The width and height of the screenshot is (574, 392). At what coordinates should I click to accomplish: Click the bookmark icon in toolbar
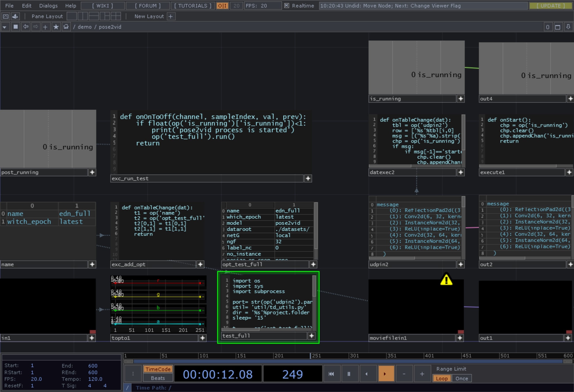tap(55, 27)
